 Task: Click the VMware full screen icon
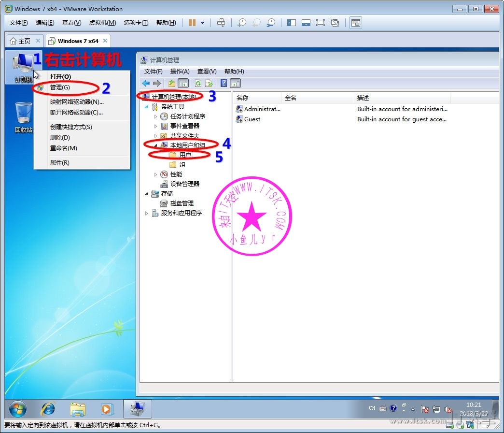tap(320, 23)
